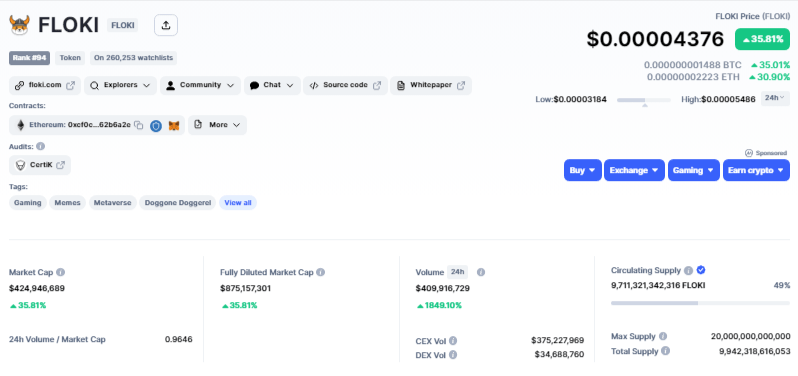Click the Rank #94 badge
This screenshot has height=376, width=798.
[29, 58]
